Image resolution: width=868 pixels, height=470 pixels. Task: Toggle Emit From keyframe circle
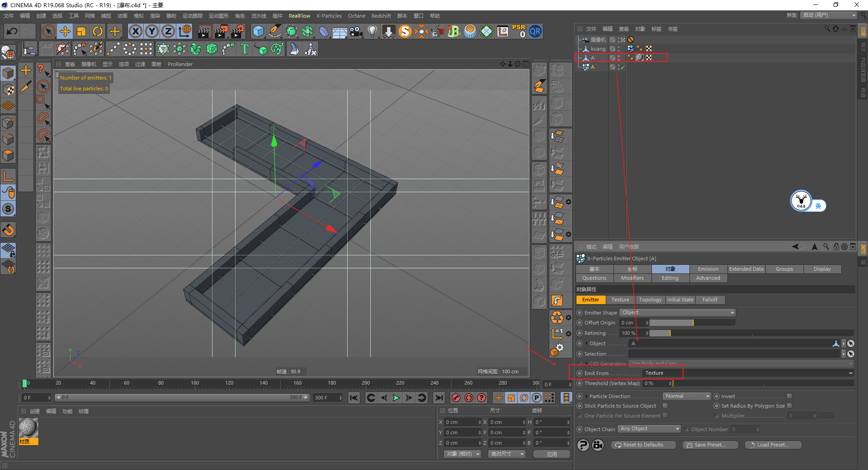point(580,373)
